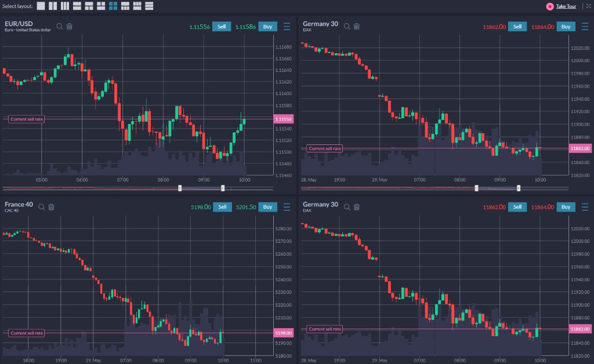
Task: Open the EUR/USD chart hamburger menu
Action: click(287, 27)
